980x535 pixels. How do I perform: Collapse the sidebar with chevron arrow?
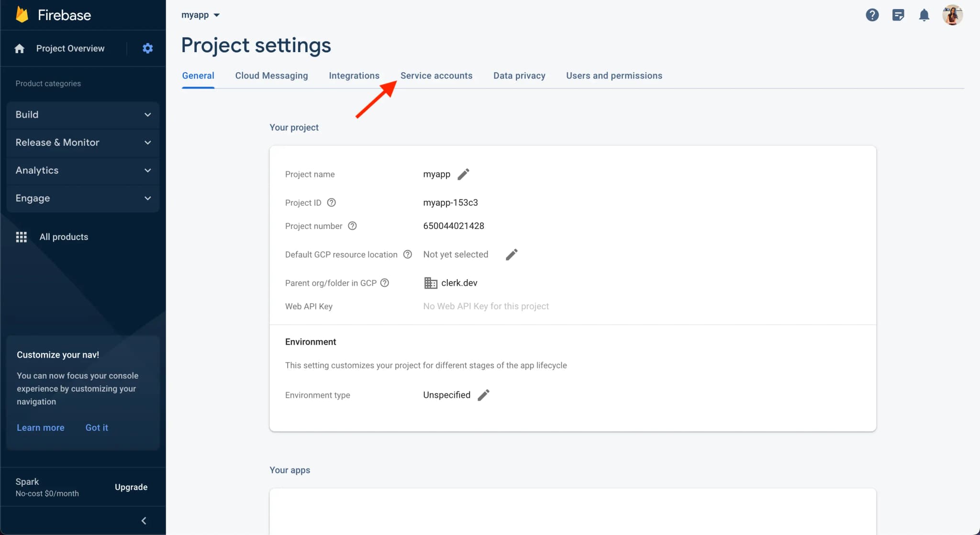tap(144, 521)
